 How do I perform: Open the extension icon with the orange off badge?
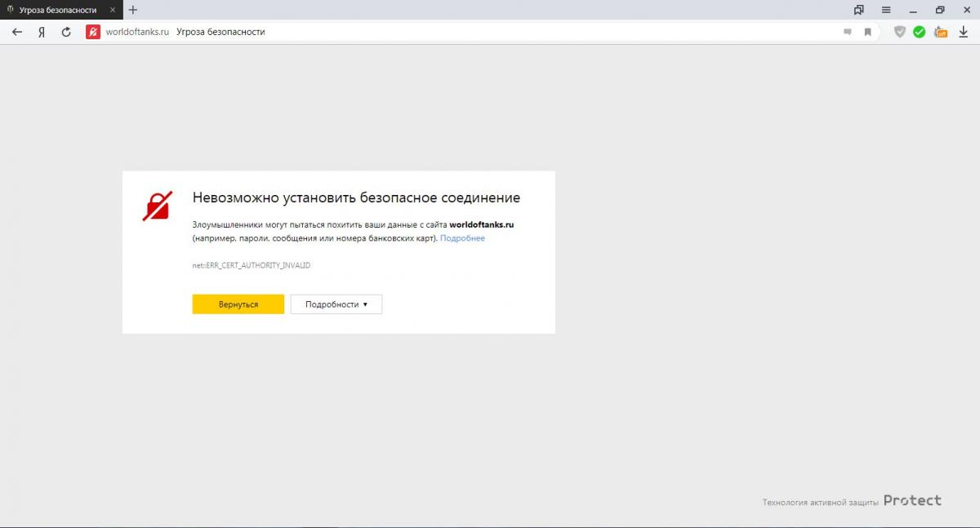point(941,32)
